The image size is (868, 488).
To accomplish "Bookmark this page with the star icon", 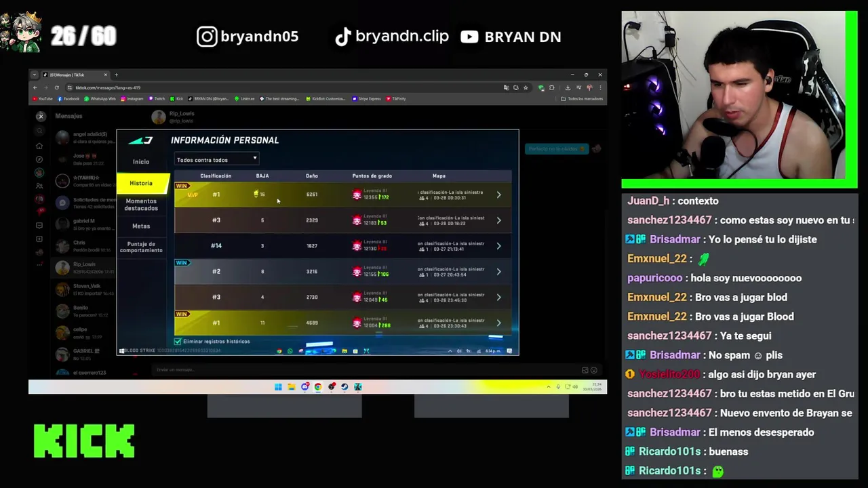I will (x=526, y=87).
